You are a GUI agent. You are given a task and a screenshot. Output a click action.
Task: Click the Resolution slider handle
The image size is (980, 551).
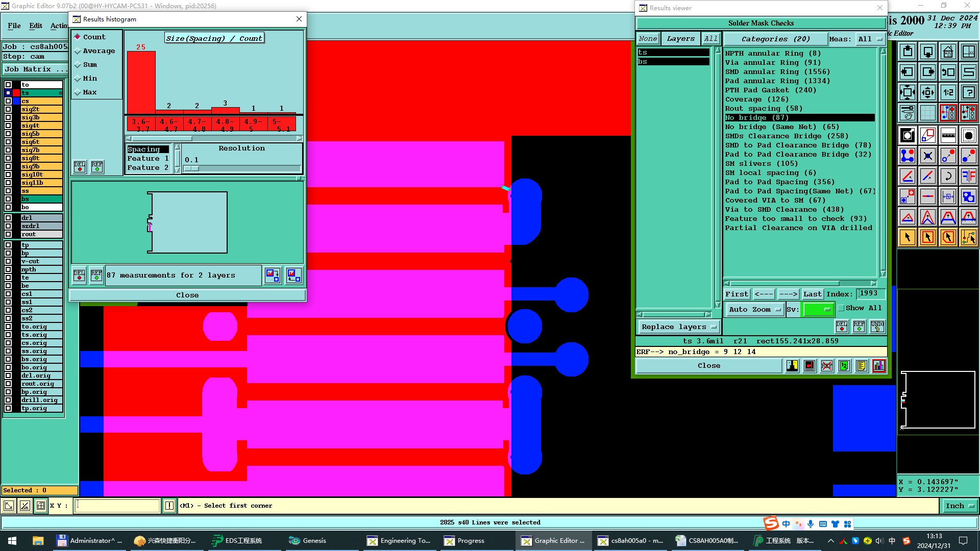click(192, 168)
